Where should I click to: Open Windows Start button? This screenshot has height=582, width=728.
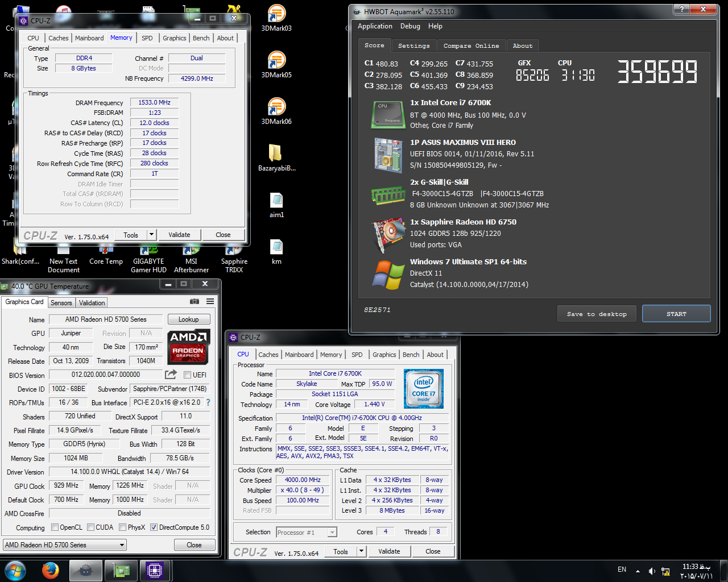tap(15, 571)
